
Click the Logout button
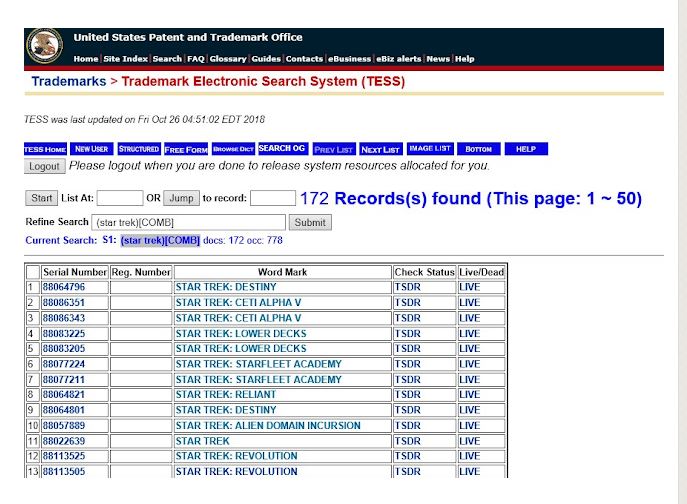[x=44, y=167]
